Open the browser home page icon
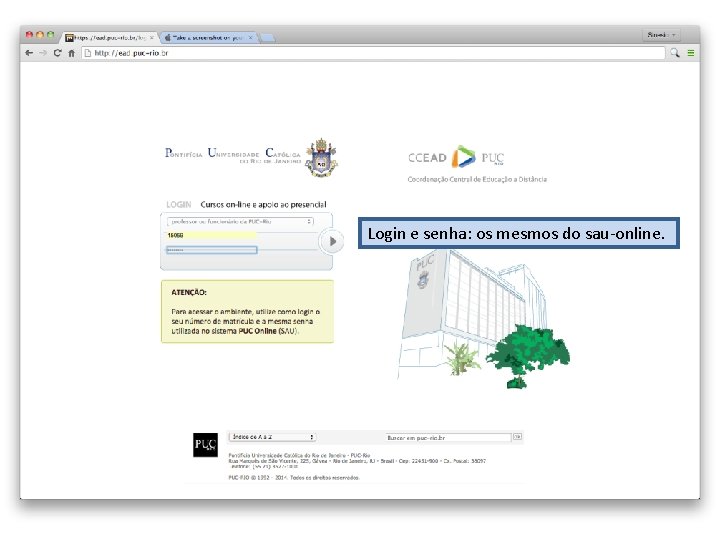This screenshot has width=720, height=540. pyautogui.click(x=72, y=53)
